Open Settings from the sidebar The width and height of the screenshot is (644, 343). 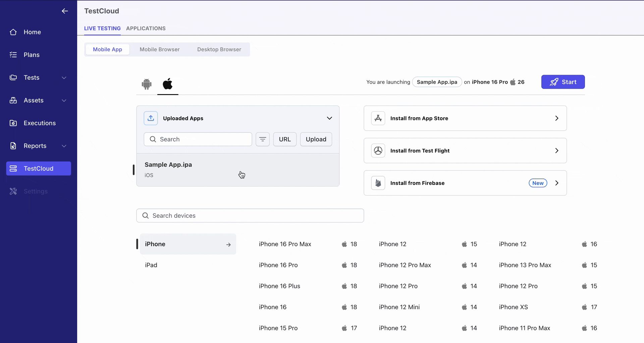pos(36,191)
